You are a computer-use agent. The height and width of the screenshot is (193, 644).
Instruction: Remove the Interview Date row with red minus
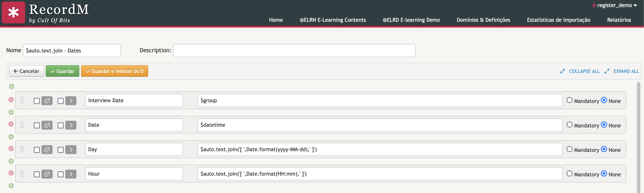(11, 100)
